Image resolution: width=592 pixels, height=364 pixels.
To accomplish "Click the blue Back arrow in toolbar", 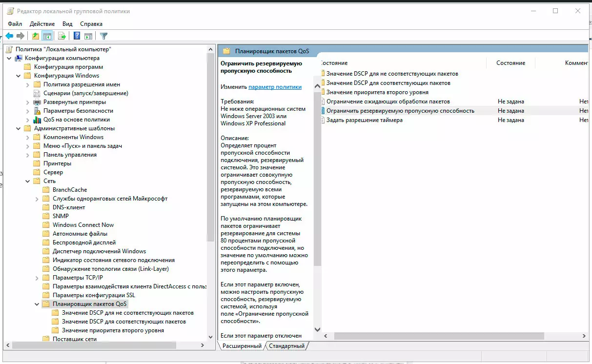I will click(x=9, y=36).
